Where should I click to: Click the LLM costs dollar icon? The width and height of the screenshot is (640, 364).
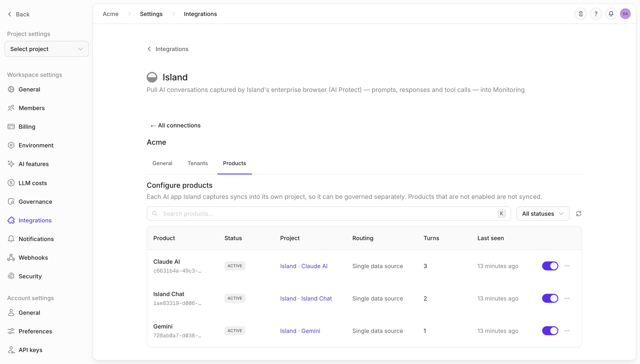tap(11, 183)
